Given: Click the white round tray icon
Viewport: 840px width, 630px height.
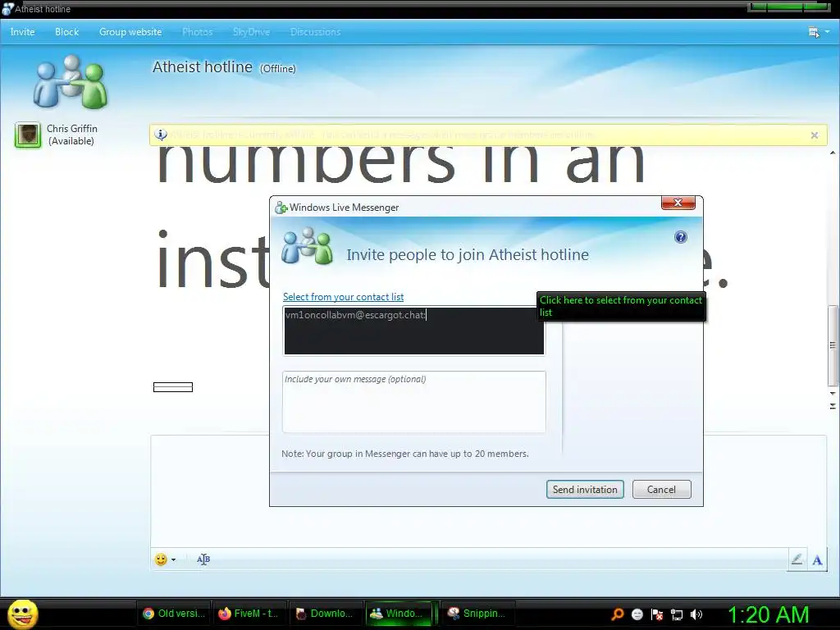Looking at the screenshot, I should (x=637, y=614).
